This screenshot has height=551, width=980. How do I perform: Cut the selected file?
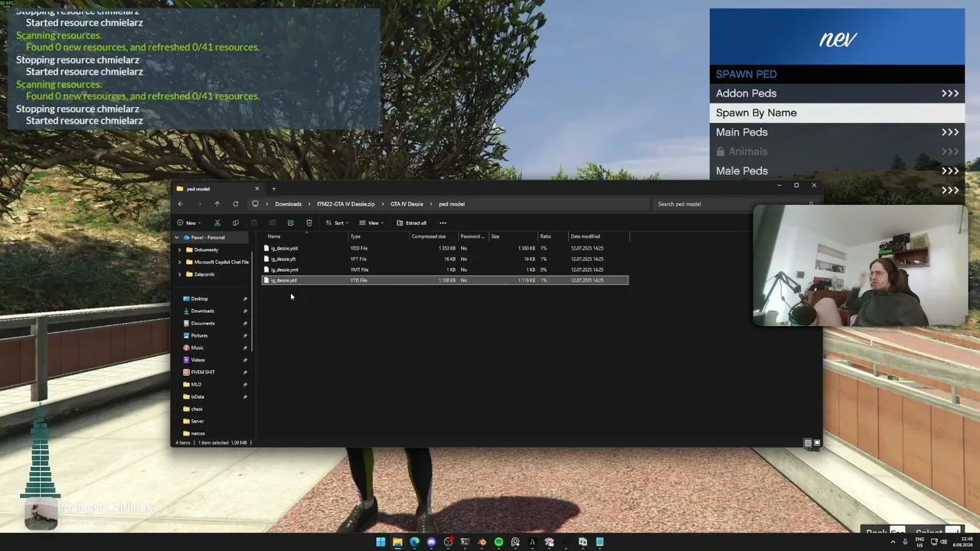(217, 223)
